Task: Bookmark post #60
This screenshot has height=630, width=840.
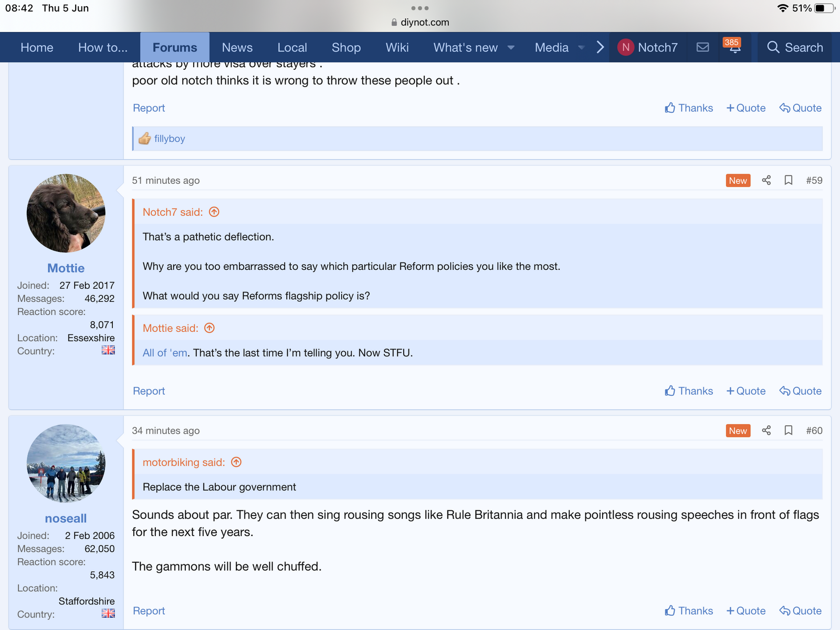Action: 788,430
